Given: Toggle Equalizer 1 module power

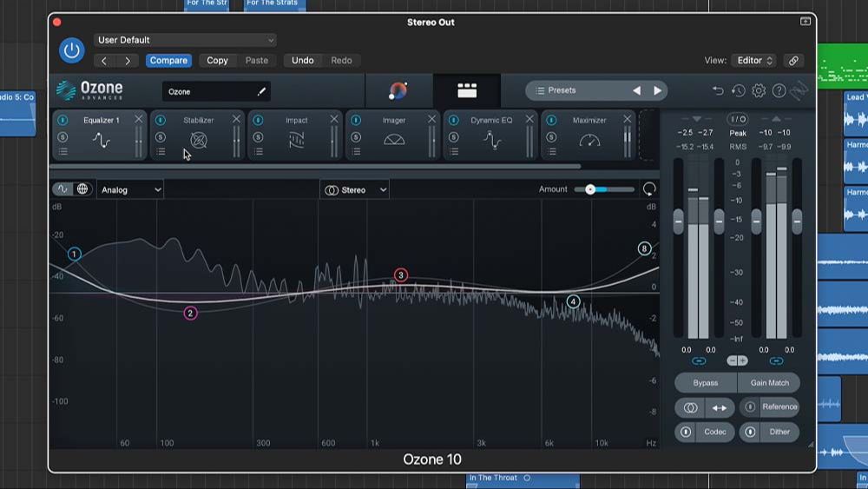Looking at the screenshot, I should pyautogui.click(x=62, y=120).
